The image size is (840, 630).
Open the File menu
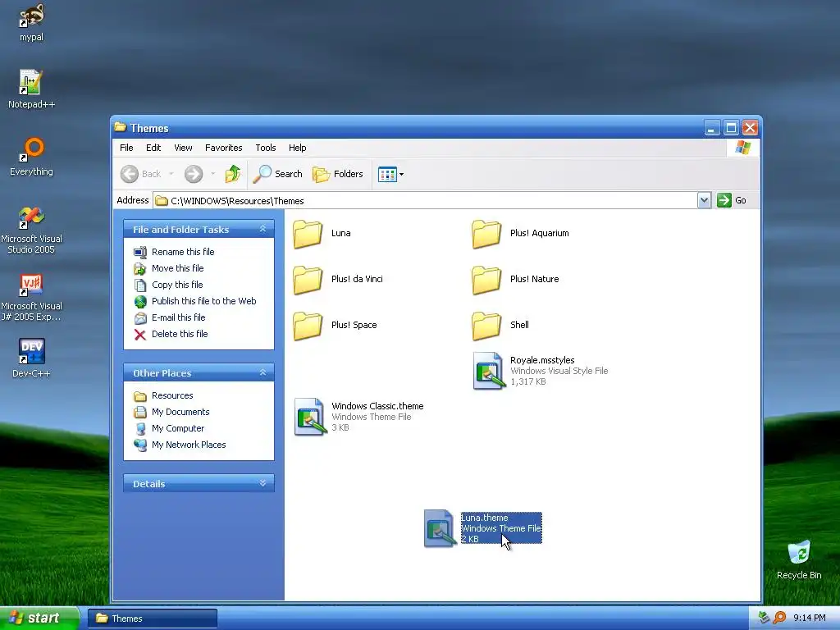click(126, 148)
